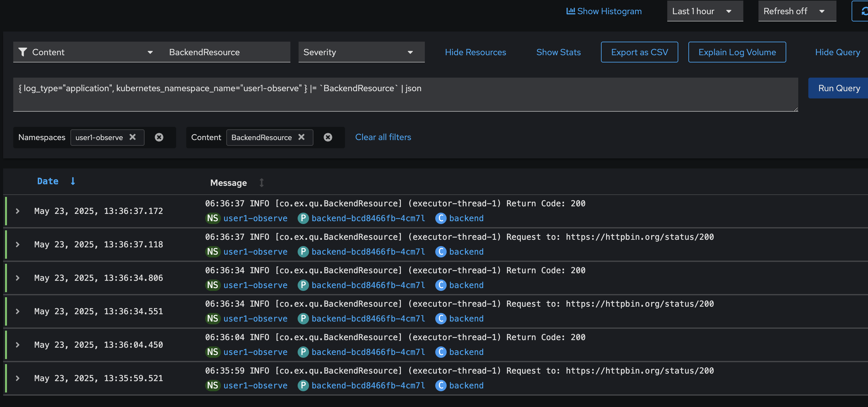
Task: Expand log row dated 13:36:37.118
Action: point(18,244)
